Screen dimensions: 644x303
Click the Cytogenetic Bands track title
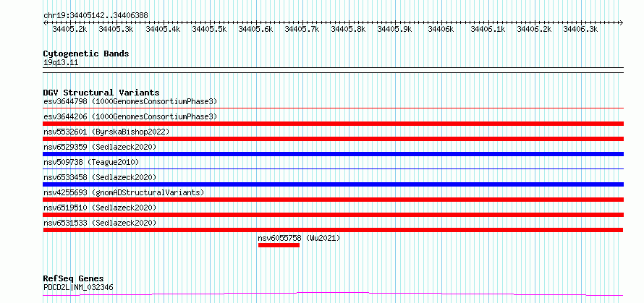(x=86, y=54)
